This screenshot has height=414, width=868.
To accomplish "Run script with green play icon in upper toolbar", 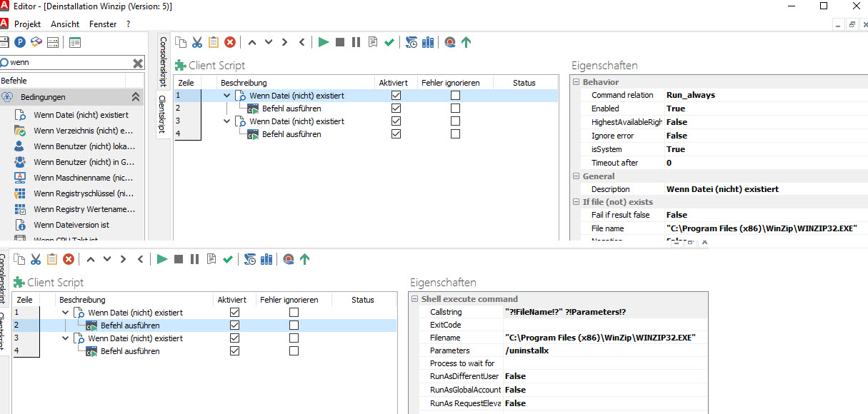I will 324,42.
